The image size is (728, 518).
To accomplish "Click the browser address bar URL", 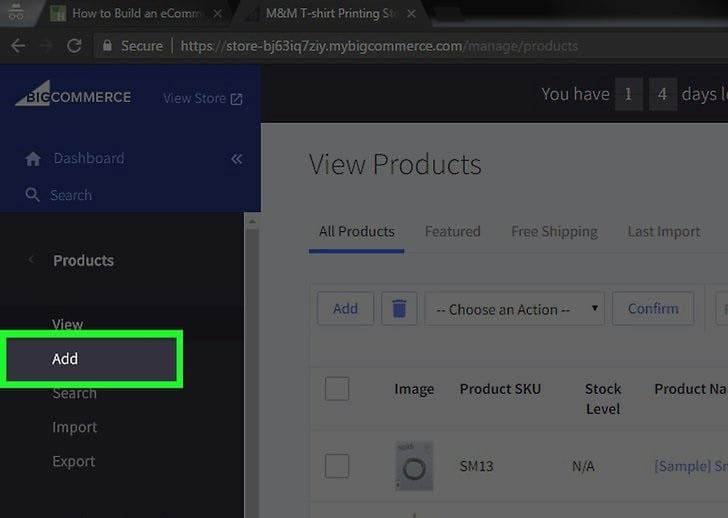I will pyautogui.click(x=379, y=46).
